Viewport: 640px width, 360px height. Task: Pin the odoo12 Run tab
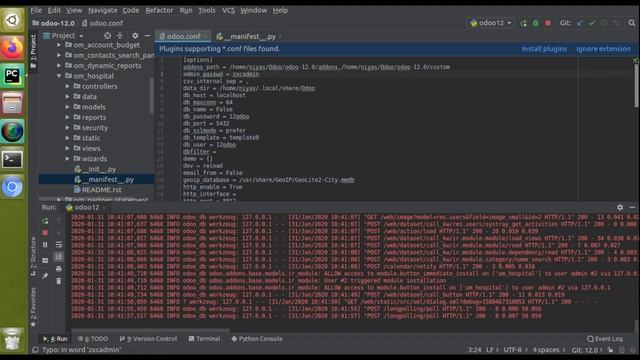[x=45, y=276]
